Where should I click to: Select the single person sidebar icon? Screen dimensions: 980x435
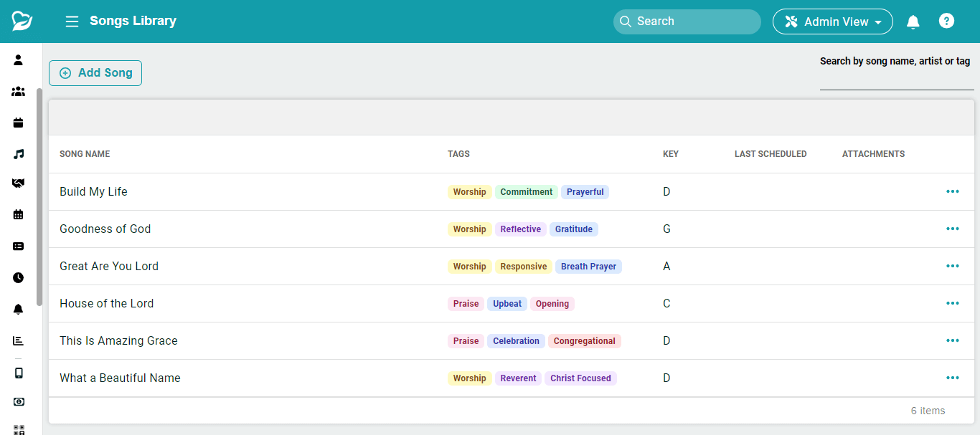(x=19, y=60)
